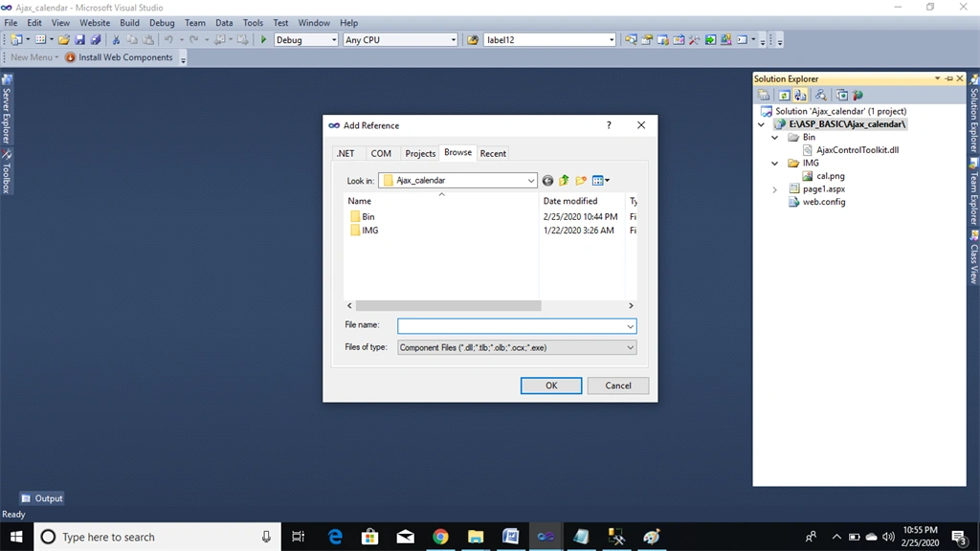
Task: Open the Output tab at the bottom
Action: click(42, 498)
